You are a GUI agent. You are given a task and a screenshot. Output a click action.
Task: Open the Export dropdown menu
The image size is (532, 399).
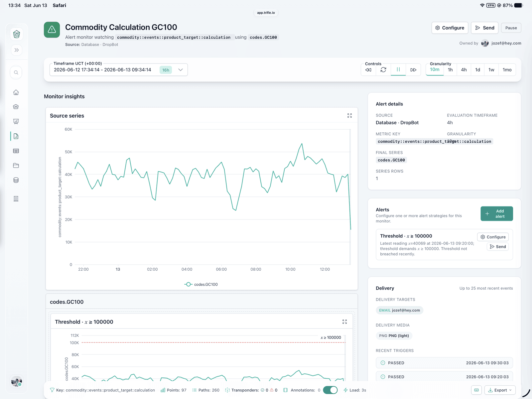500,390
